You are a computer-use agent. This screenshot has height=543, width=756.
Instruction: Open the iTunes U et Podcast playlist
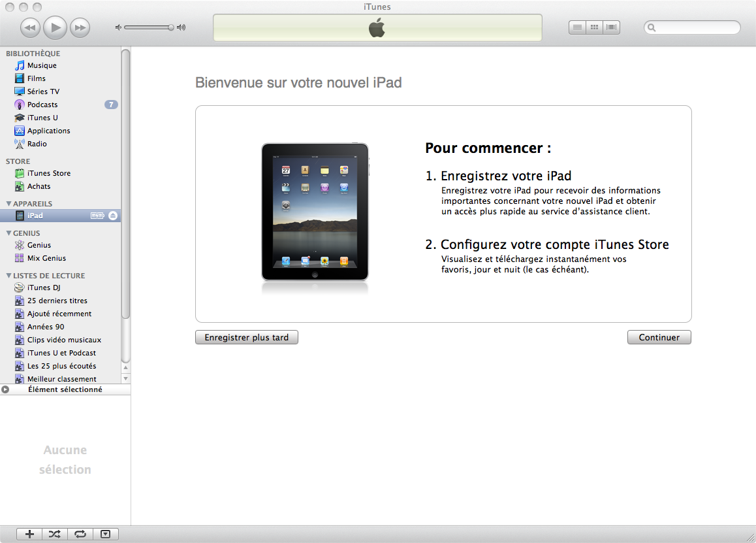pos(60,353)
